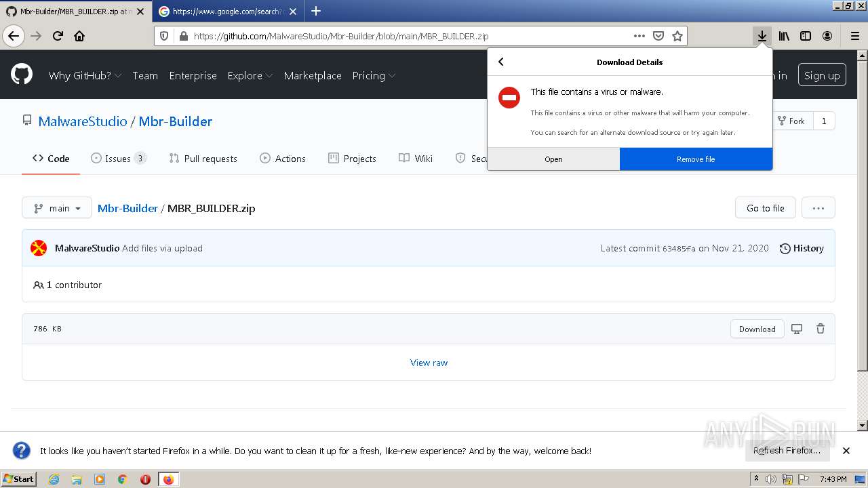The image size is (868, 488).
Task: Save page to Pocket icon
Action: pos(658,36)
